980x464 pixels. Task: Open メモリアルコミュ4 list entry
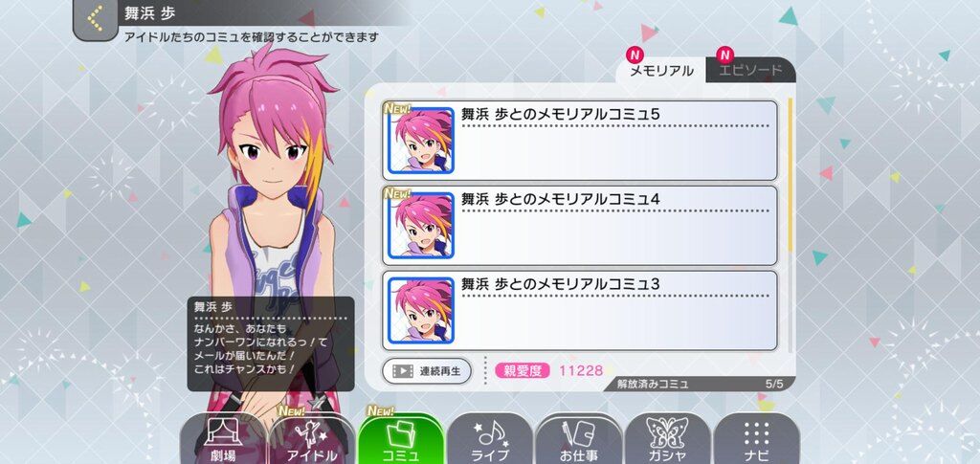point(579,226)
